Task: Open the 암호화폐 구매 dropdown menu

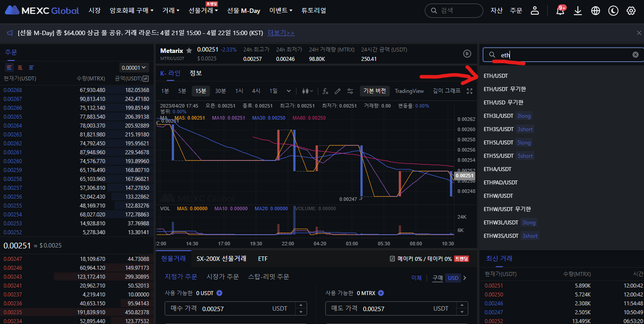Action: tap(131, 10)
